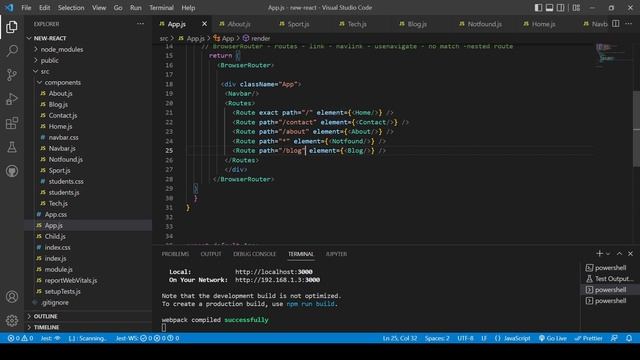The width and height of the screenshot is (640, 360).
Task: Switch to the JUPYTER panel tab
Action: [x=336, y=254]
